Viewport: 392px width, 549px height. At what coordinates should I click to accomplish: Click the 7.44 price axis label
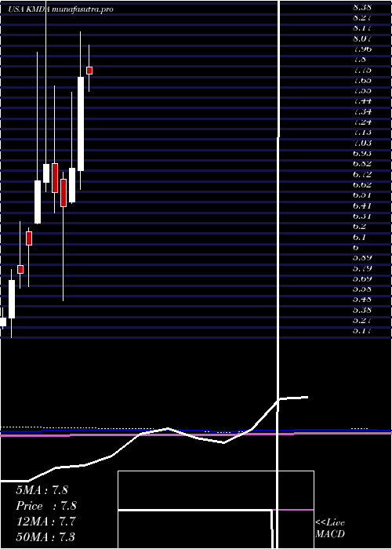point(362,101)
